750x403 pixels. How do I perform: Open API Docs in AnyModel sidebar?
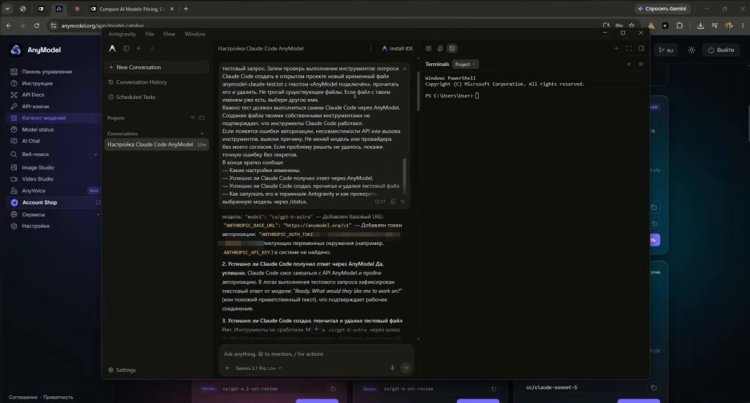pyautogui.click(x=33, y=95)
